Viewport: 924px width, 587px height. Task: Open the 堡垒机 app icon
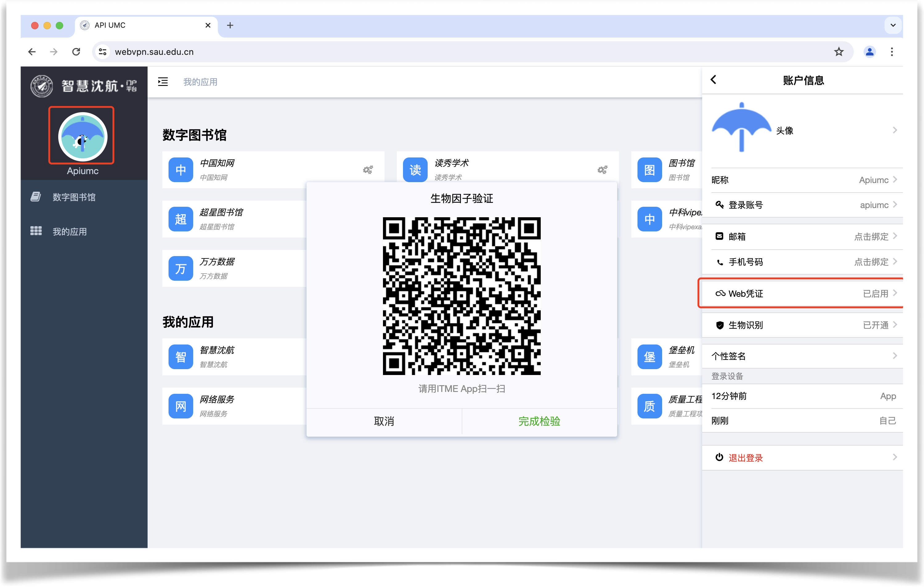point(649,357)
